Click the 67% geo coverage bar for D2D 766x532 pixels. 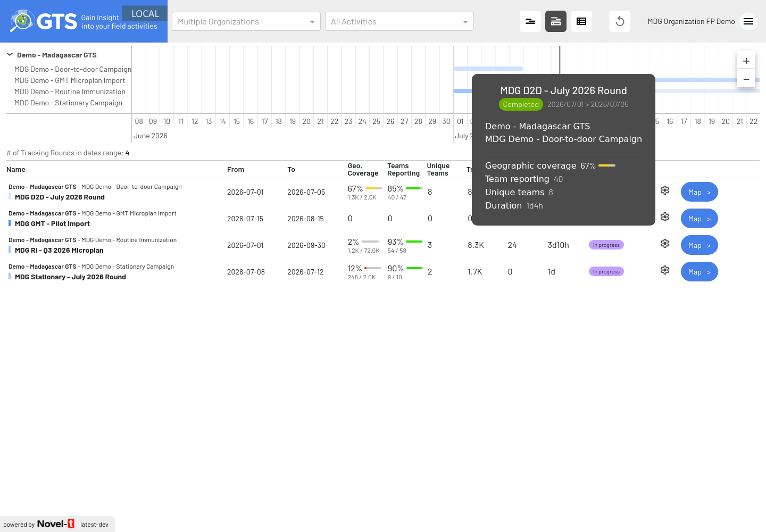click(374, 188)
